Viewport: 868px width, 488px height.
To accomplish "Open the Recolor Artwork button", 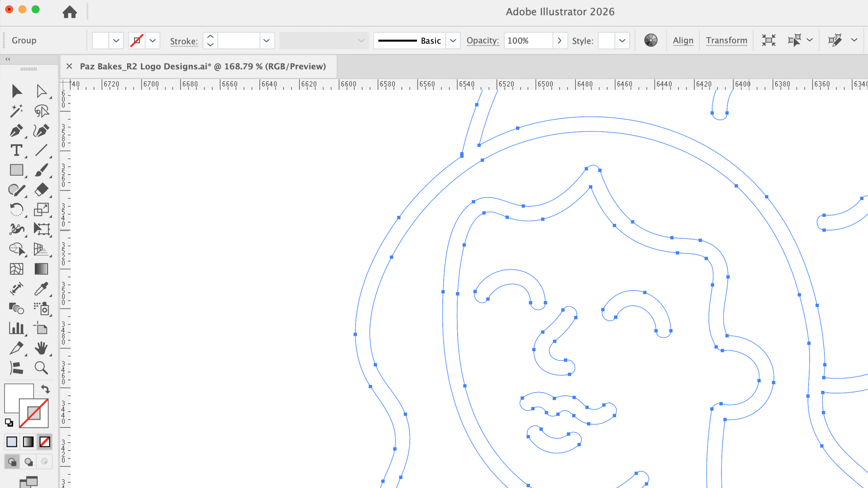I will coord(651,40).
